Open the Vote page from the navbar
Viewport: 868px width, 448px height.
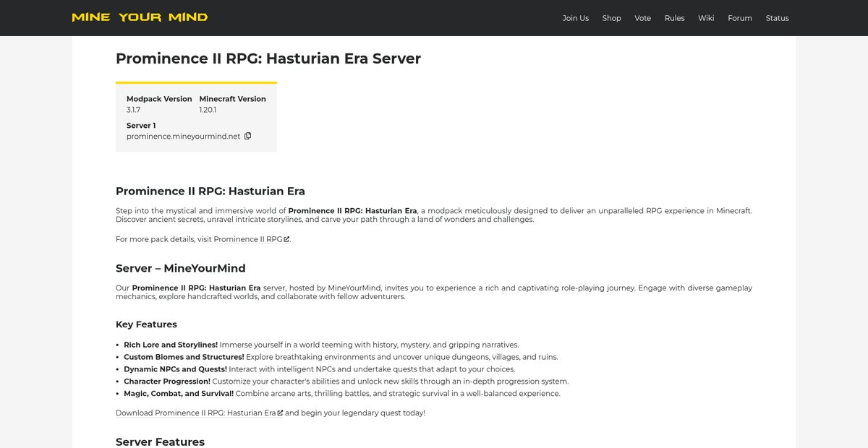[643, 18]
